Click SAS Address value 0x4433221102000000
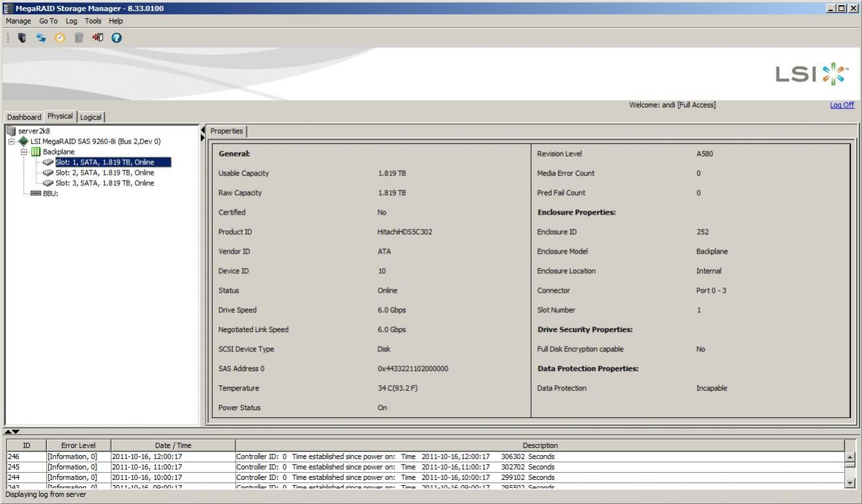Image resolution: width=862 pixels, height=504 pixels. pyautogui.click(x=412, y=369)
